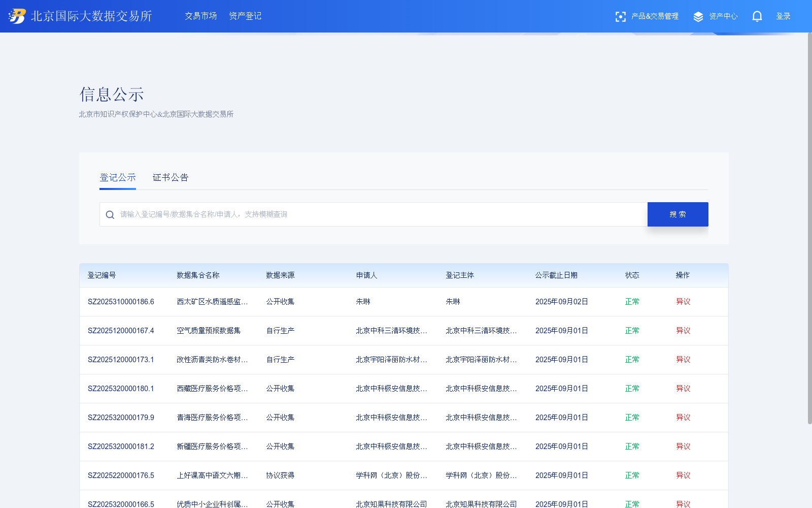812x508 pixels.
Task: Click 正常 status for SZ2025310000186.6
Action: tap(632, 302)
